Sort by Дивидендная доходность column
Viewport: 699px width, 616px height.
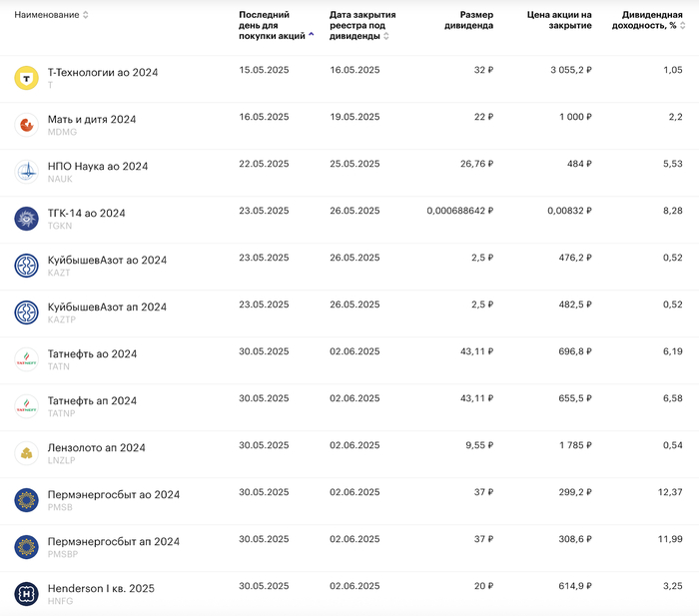coord(683,26)
